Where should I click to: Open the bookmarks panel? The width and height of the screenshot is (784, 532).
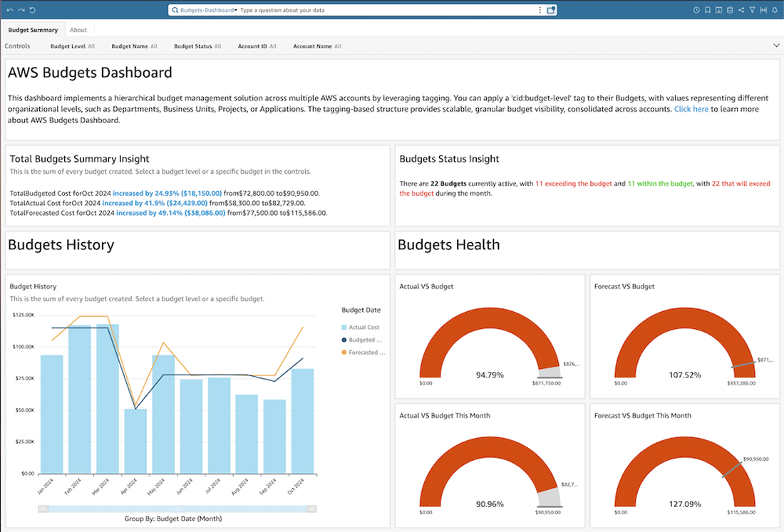click(708, 9)
